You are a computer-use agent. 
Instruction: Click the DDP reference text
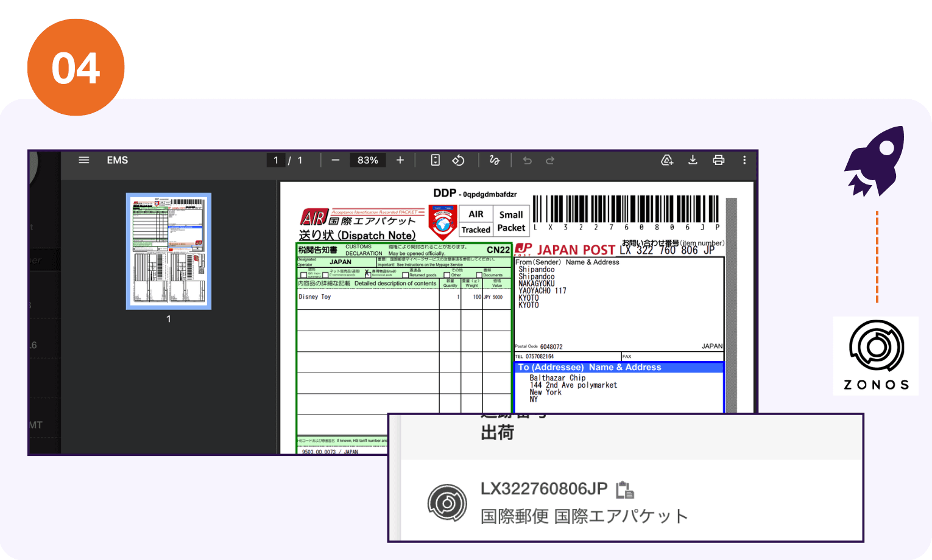tap(475, 194)
